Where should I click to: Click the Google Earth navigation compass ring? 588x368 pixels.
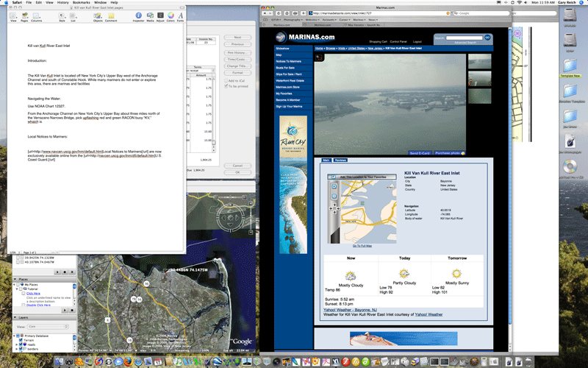(x=231, y=218)
